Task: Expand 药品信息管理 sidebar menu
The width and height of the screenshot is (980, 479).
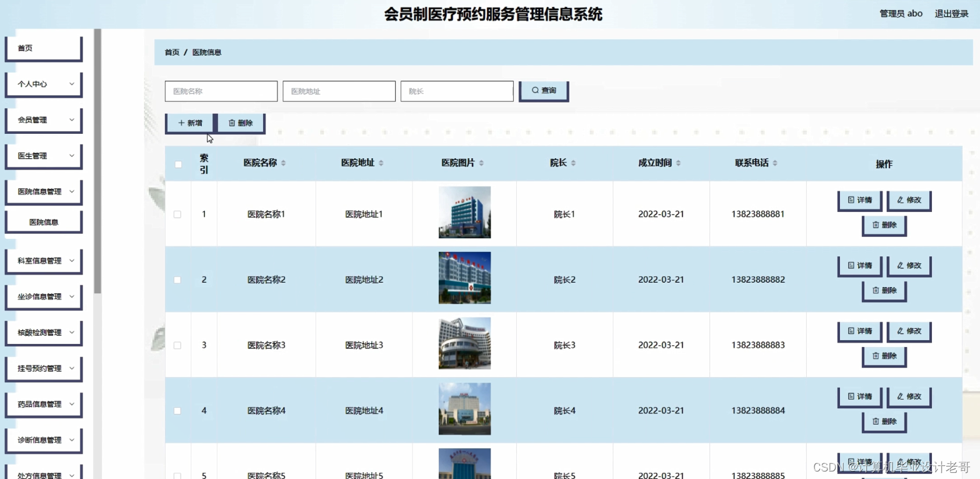Action: coord(44,404)
